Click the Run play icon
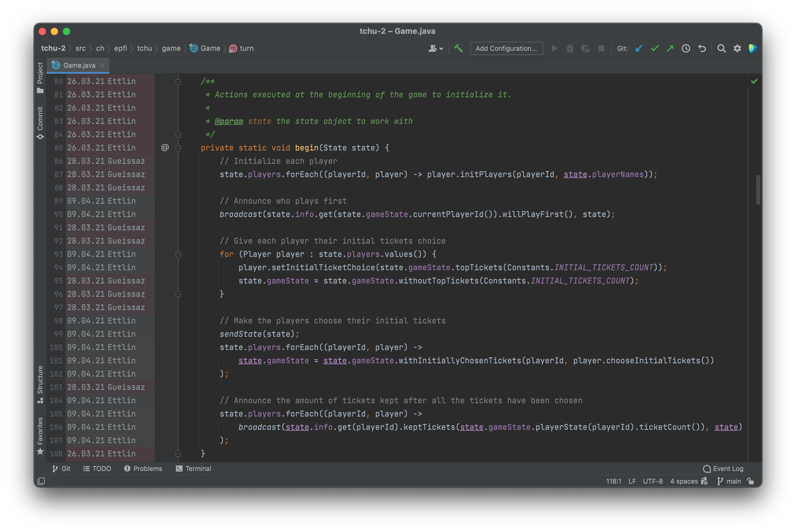This screenshot has width=796, height=532. click(554, 49)
